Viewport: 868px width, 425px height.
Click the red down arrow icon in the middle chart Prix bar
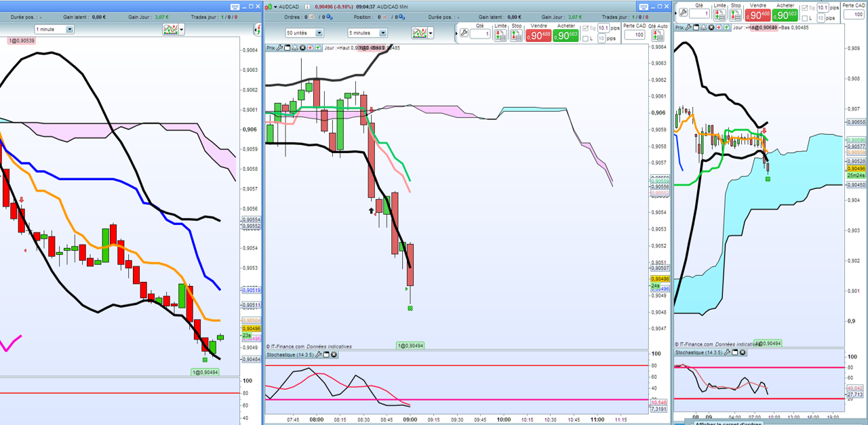click(310, 48)
